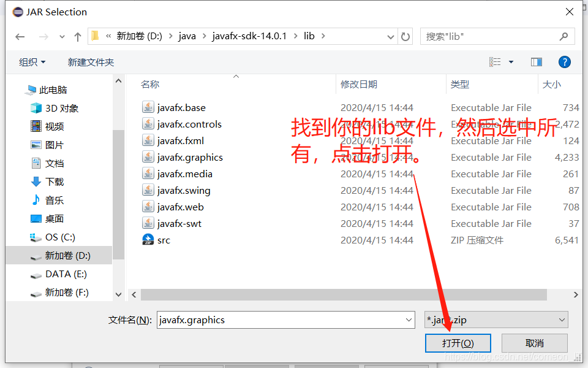This screenshot has width=588, height=368.
Task: Select 新加卷 (D:) drive in sidebar
Action: [x=60, y=256]
